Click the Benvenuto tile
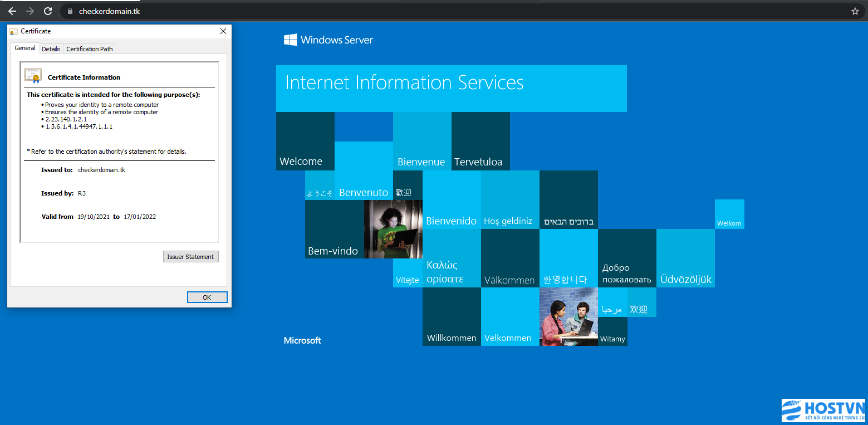The image size is (868, 425). point(364,170)
